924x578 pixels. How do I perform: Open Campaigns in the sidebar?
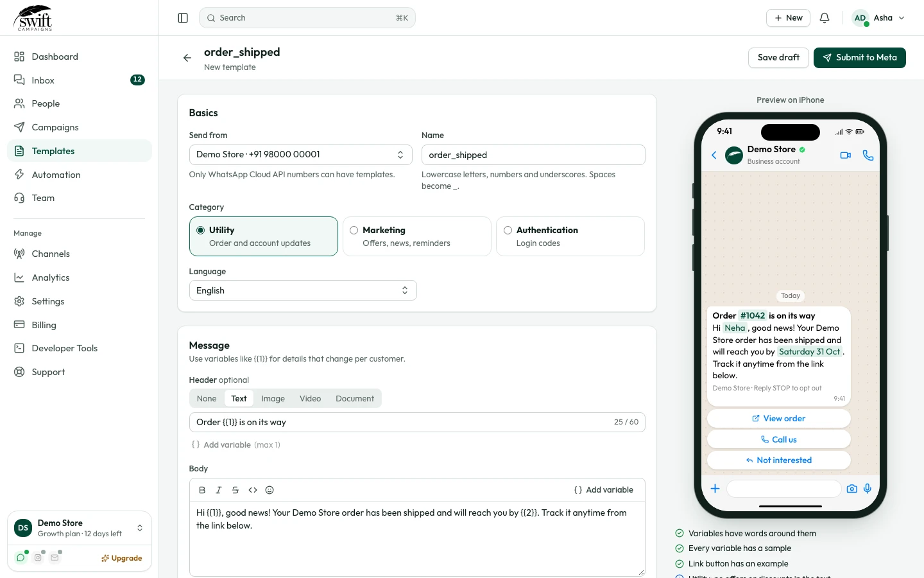coord(80,127)
